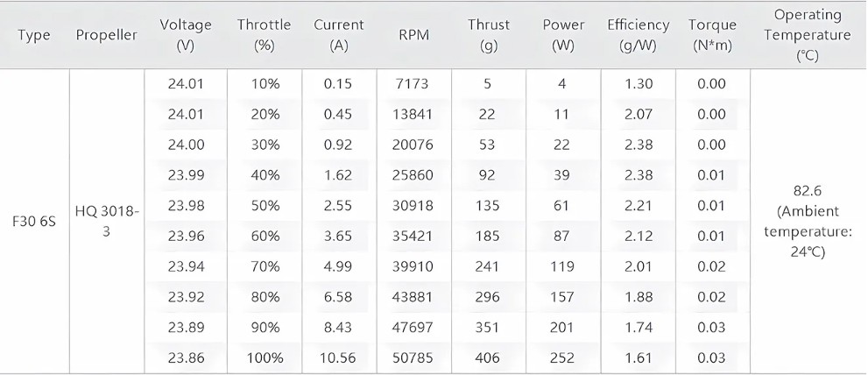Viewport: 868px width, 375px height.
Task: Select the Current (A) column header
Action: coord(339,35)
